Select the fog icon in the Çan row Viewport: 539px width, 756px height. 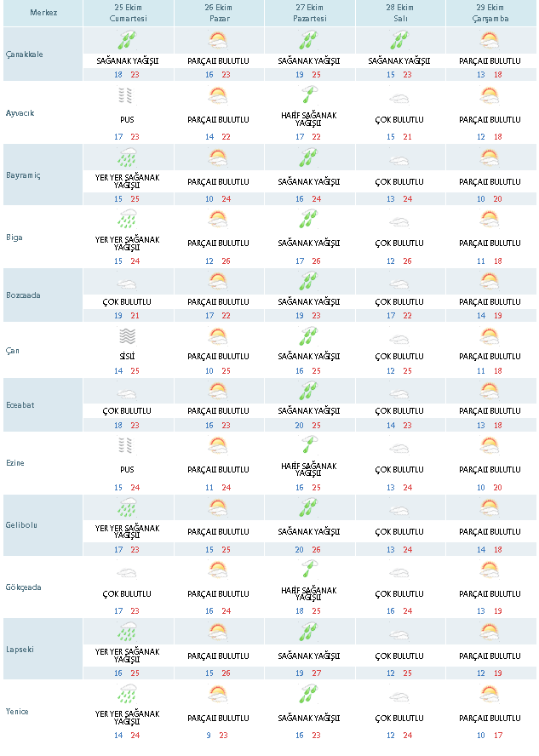click(x=128, y=335)
